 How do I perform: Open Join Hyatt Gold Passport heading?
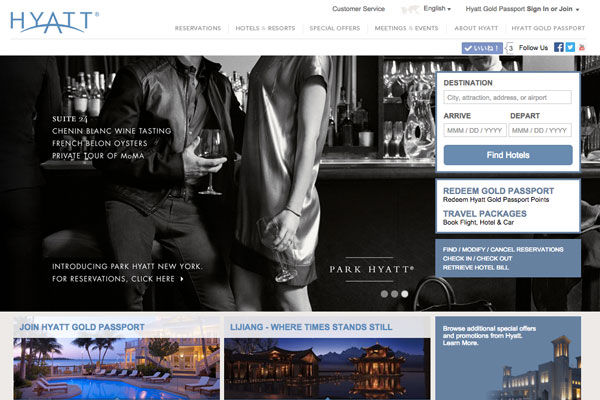pos(82,327)
